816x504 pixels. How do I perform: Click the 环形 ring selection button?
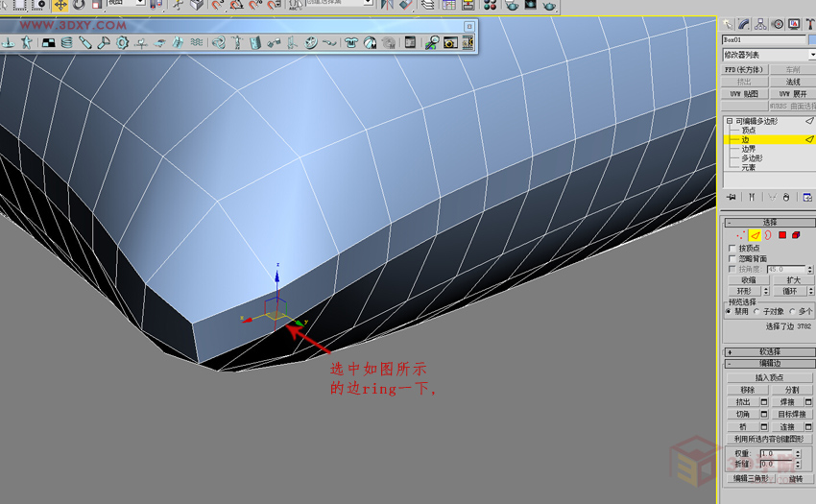[x=743, y=291]
